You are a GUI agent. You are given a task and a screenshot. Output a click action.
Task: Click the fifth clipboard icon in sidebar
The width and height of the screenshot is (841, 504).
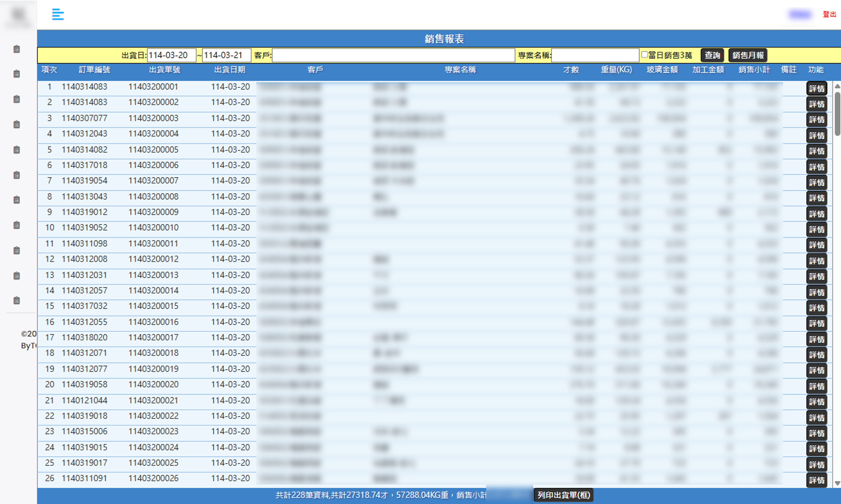click(x=17, y=150)
